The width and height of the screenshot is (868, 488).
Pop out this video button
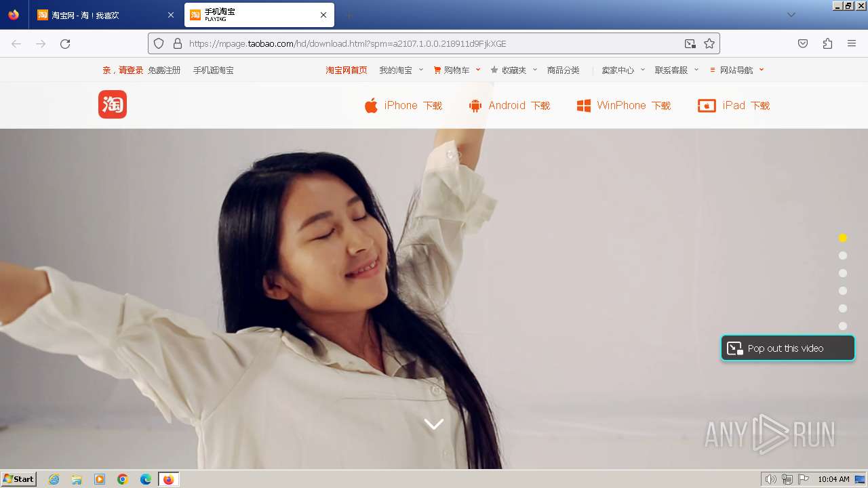point(788,348)
